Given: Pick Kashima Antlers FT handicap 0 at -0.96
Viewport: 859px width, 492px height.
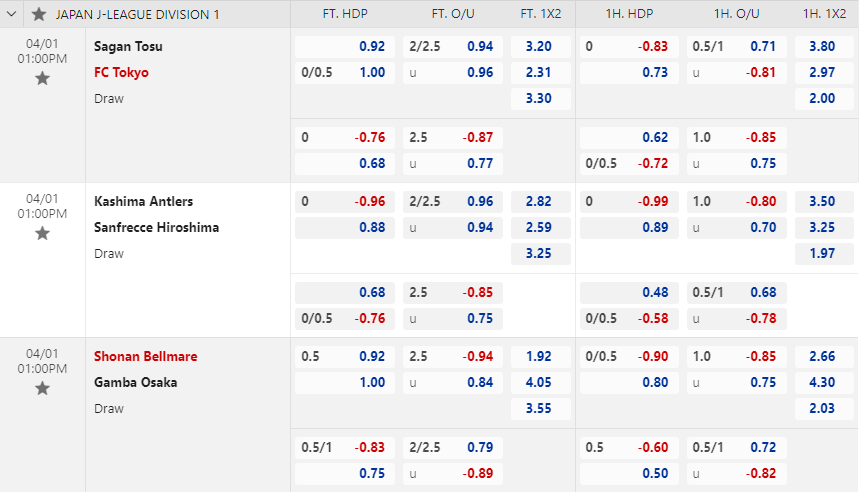Looking at the screenshot, I should point(345,202).
